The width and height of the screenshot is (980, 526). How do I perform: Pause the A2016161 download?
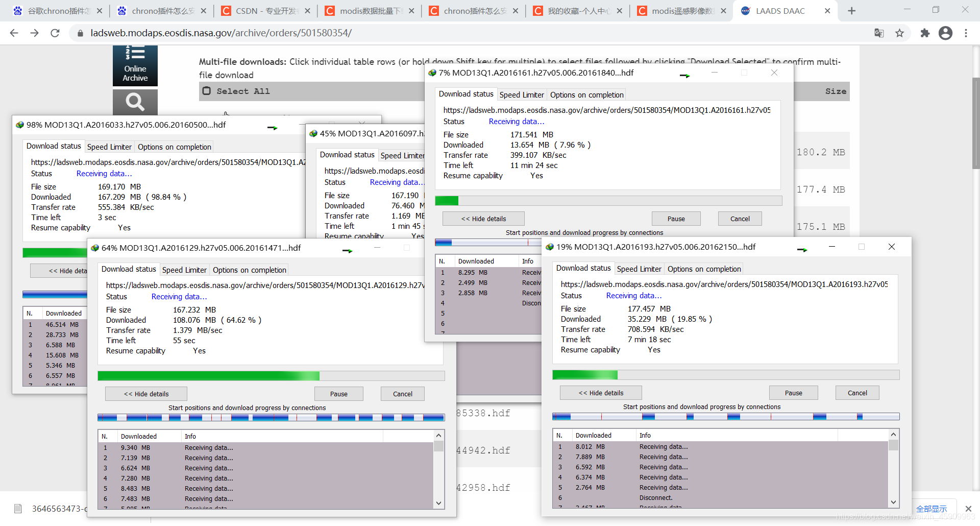tap(676, 219)
